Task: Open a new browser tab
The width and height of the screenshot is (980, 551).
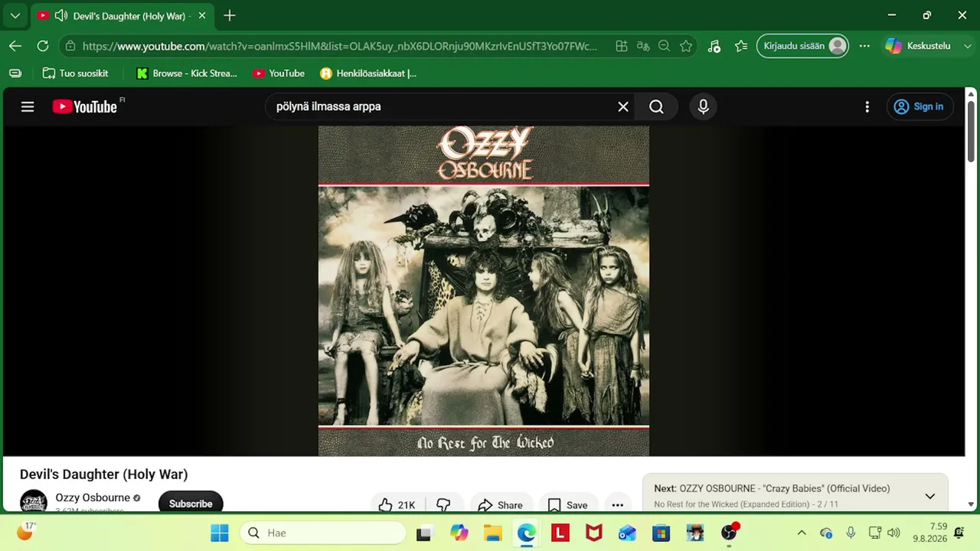Action: [x=230, y=15]
